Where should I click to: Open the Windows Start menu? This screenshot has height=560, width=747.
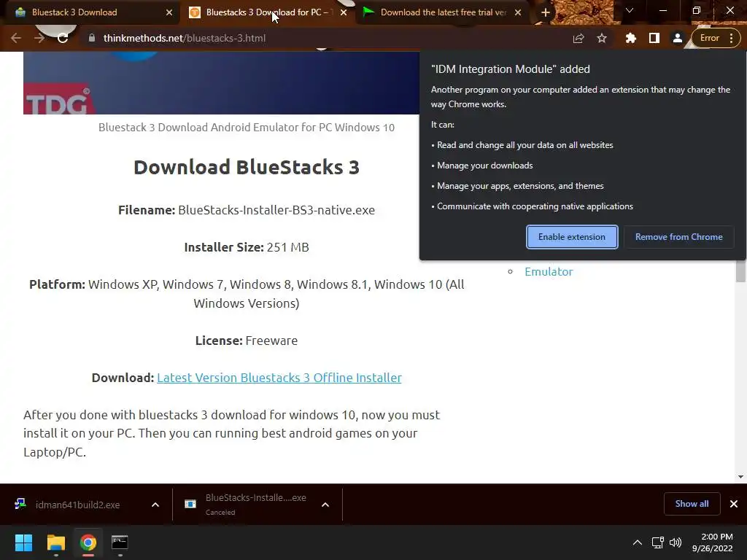coord(24,542)
